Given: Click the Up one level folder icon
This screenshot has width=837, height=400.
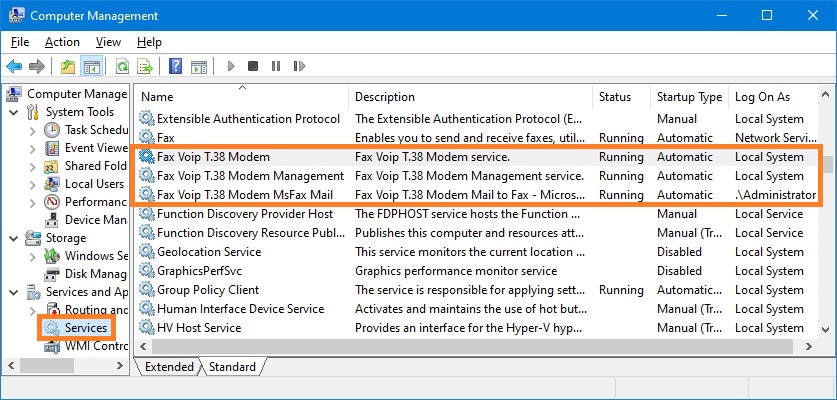Looking at the screenshot, I should [x=68, y=66].
